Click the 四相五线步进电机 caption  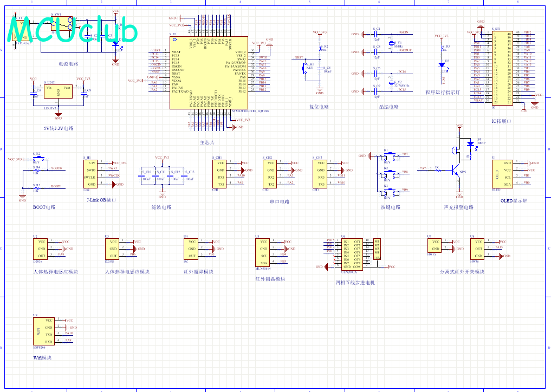355,283
